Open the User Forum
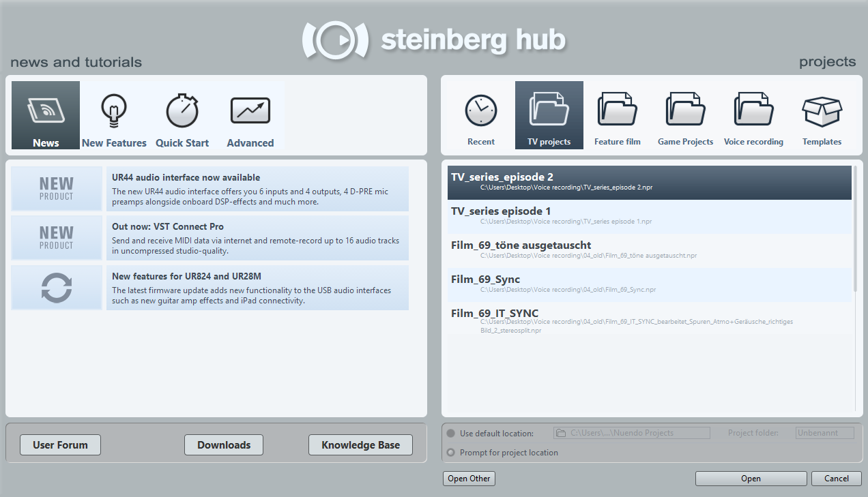 tap(60, 445)
